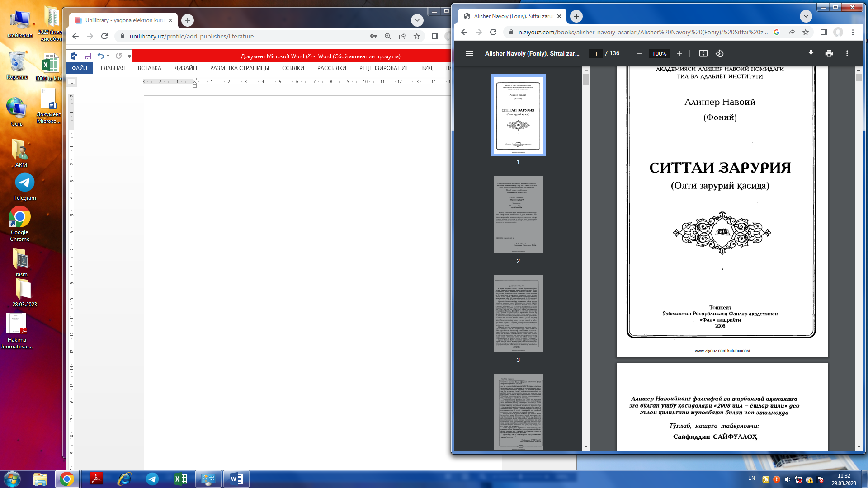Go back in Unilibrary Chrome window
Image resolution: width=868 pixels, height=488 pixels.
click(x=75, y=36)
